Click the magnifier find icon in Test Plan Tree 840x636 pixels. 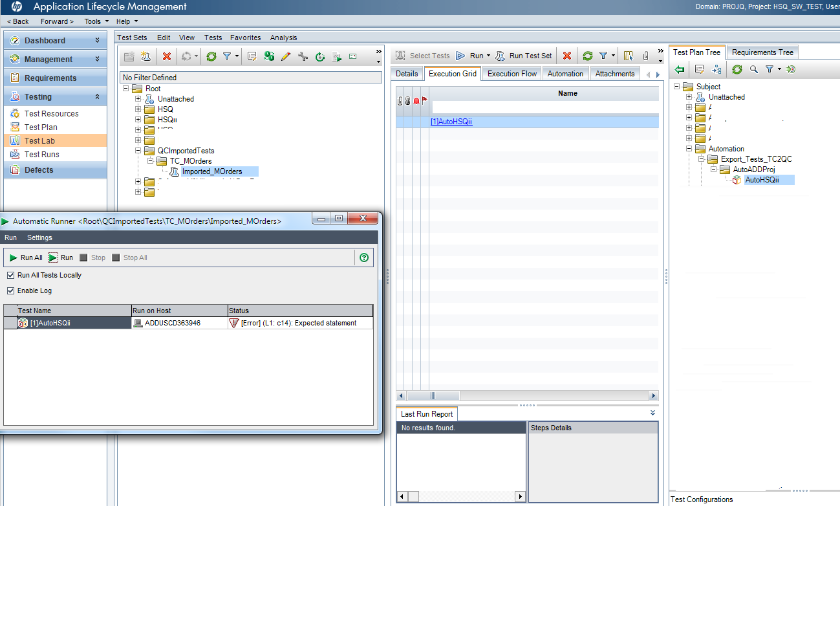753,69
